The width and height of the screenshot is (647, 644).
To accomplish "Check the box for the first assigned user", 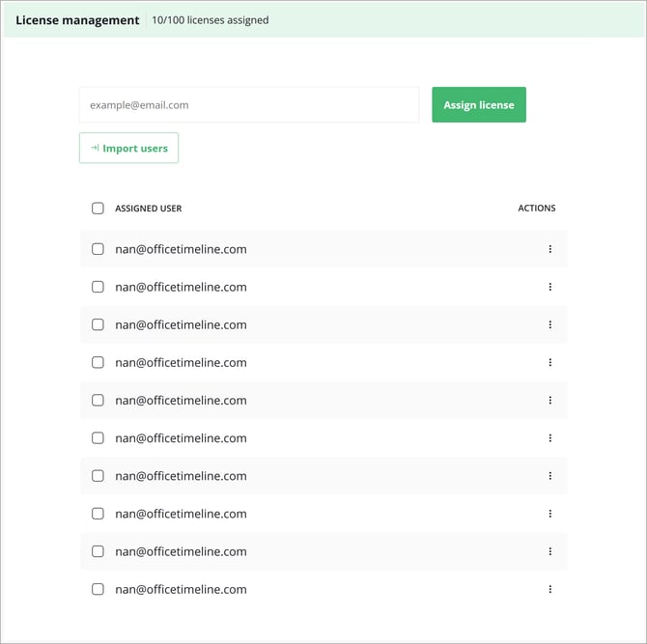I will (98, 249).
